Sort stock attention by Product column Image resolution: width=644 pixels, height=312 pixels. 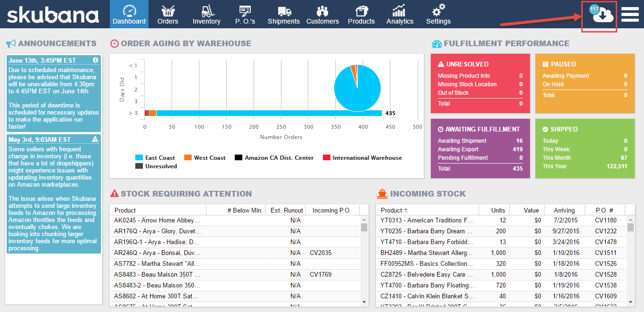(x=158, y=210)
